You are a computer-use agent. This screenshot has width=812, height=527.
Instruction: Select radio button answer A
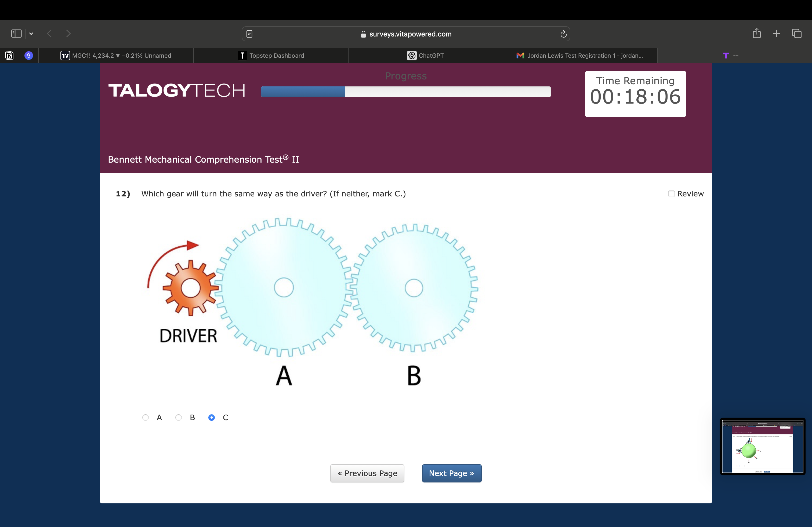[145, 418]
